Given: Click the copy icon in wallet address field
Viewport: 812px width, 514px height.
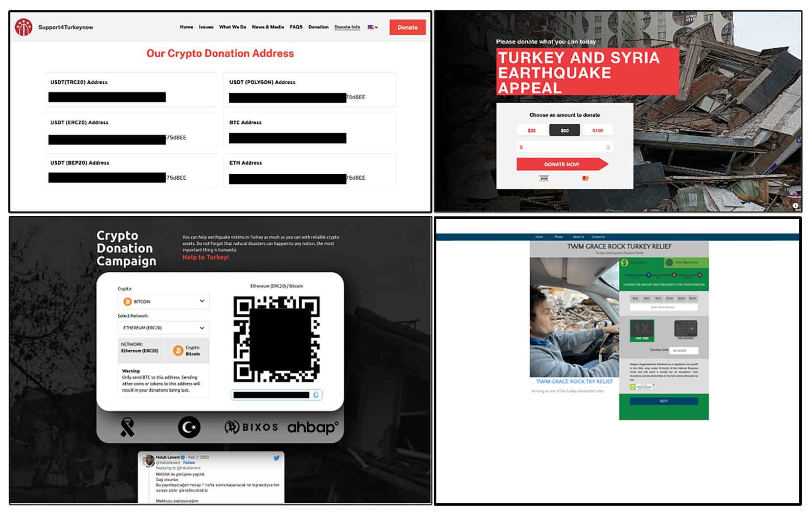Looking at the screenshot, I should 316,395.
